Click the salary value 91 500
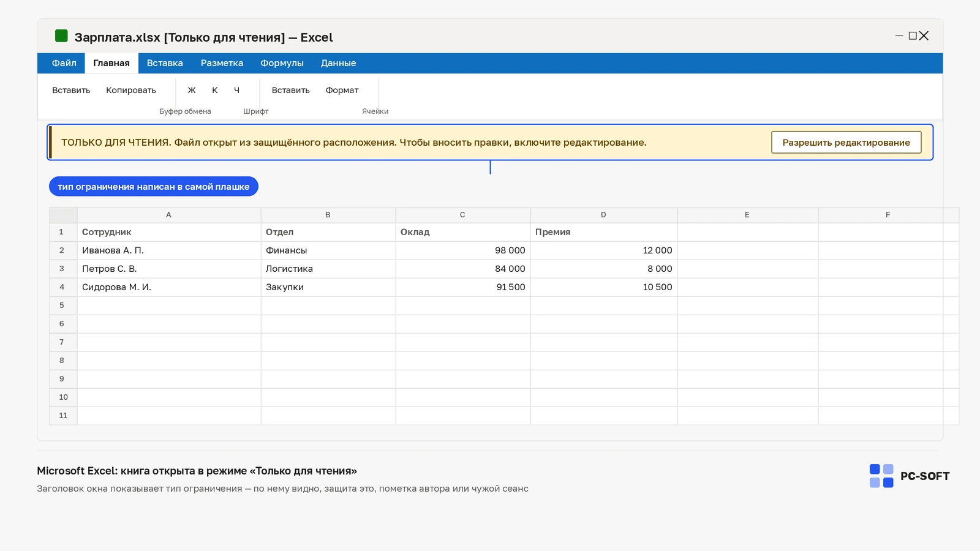This screenshot has height=551, width=980. pos(463,287)
